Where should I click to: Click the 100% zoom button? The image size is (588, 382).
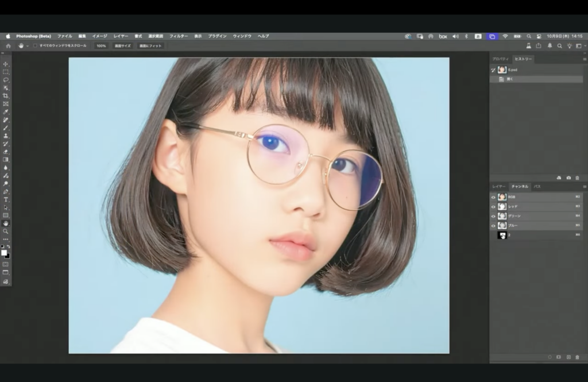101,45
